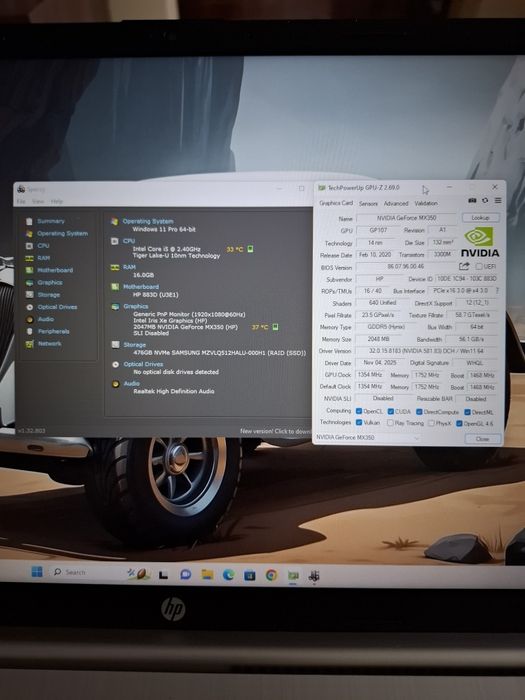This screenshot has width=525, height=700.
Task: Take a GPU-Z screenshot with the camera icon
Action: pyautogui.click(x=472, y=200)
